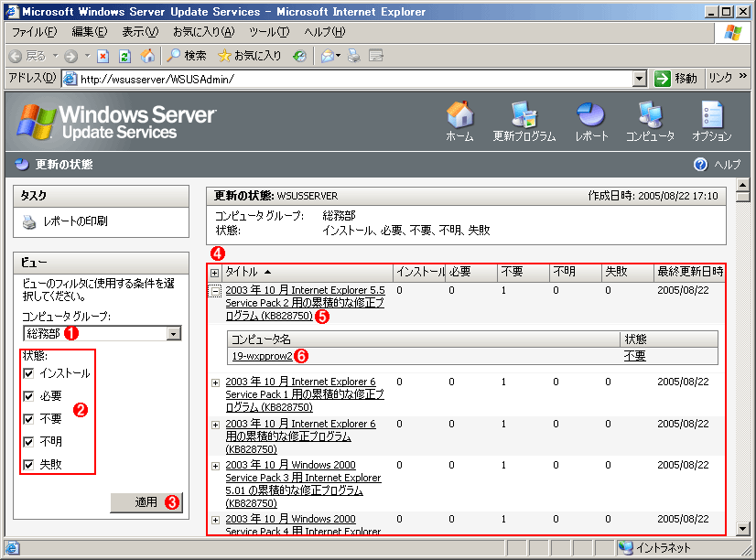Open the 編集(E) menu
This screenshot has height=560, width=756.
(90, 32)
